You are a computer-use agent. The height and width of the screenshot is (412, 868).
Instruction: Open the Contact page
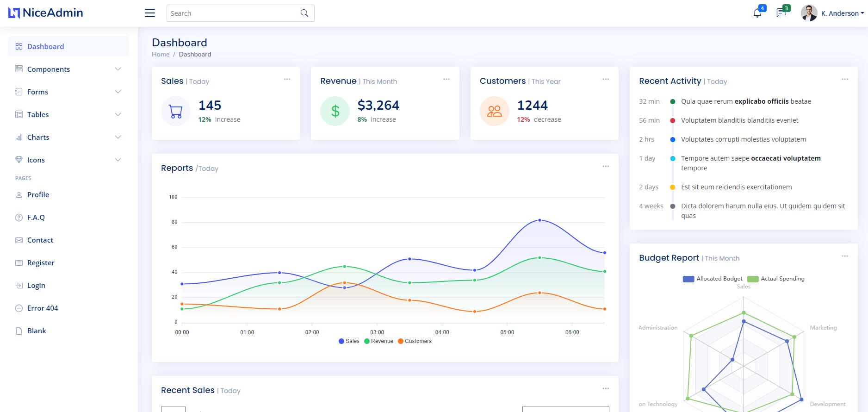[x=68, y=240]
